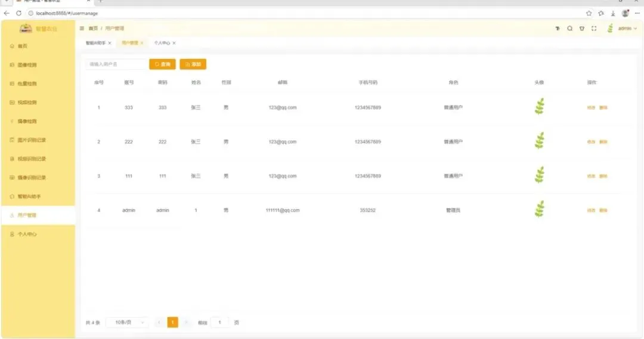Viewport: 644px width, 339px height.
Task: Click the phone number 353252 cell
Action: coord(367,210)
